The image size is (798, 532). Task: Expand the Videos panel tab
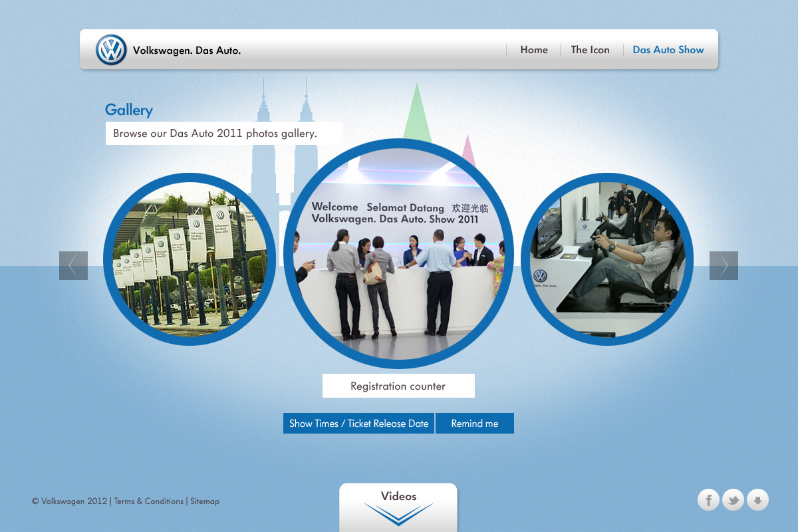pyautogui.click(x=398, y=507)
